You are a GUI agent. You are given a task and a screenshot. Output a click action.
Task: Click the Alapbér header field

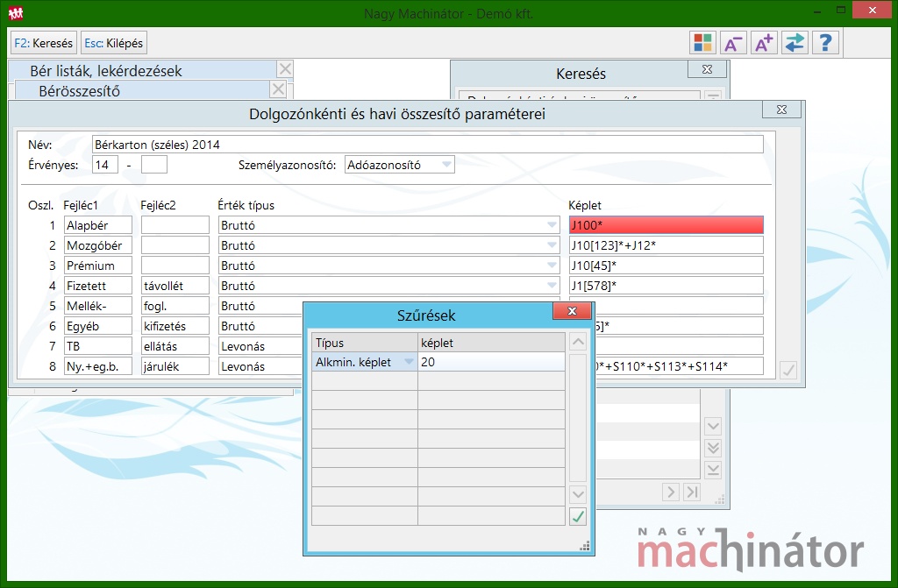(98, 225)
